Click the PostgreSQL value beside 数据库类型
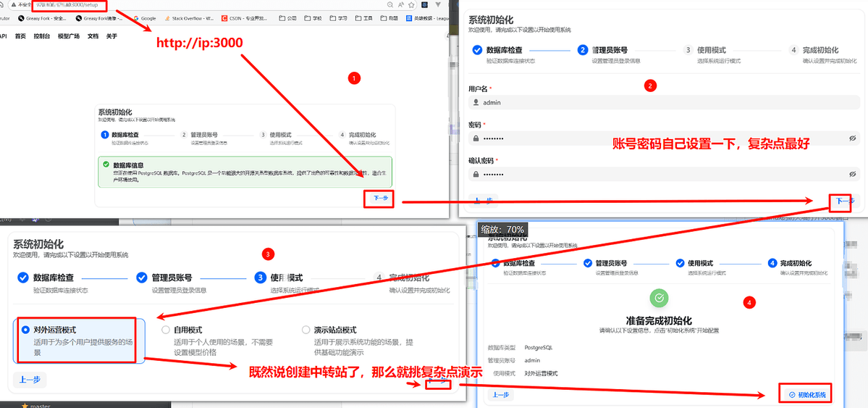The height and width of the screenshot is (408, 868). pyautogui.click(x=538, y=348)
